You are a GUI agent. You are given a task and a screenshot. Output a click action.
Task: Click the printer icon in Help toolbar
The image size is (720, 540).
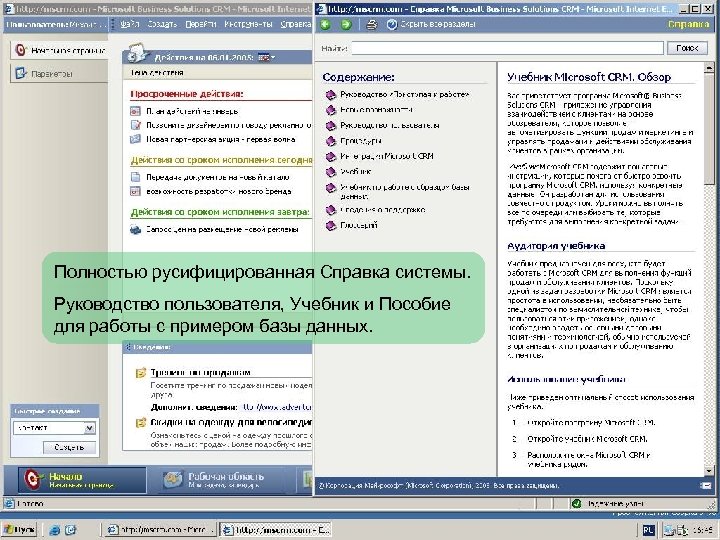[x=371, y=25]
